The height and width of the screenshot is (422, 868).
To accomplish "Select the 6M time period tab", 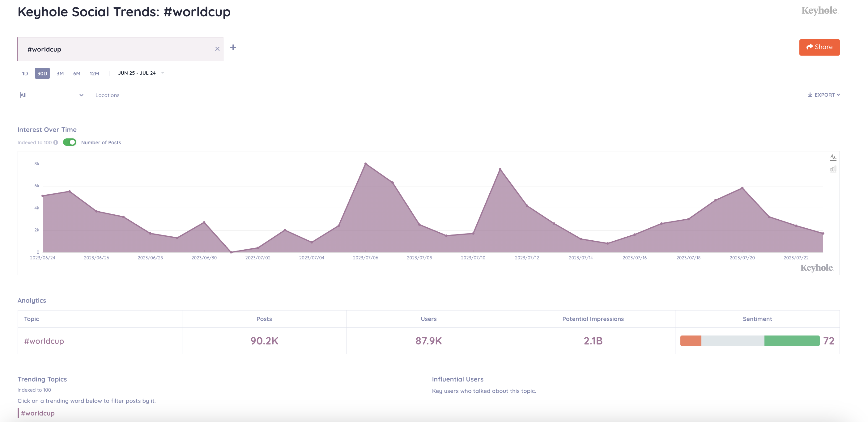I will tap(78, 73).
